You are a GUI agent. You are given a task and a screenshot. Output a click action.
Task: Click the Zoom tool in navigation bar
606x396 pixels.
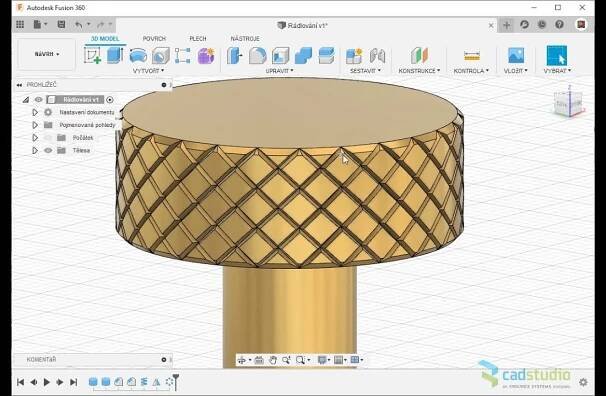[286, 360]
